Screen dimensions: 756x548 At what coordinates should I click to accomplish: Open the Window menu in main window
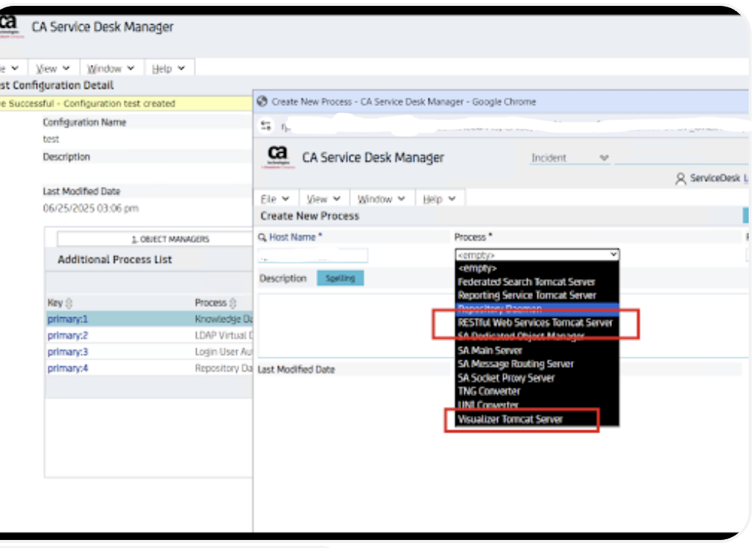tap(110, 69)
